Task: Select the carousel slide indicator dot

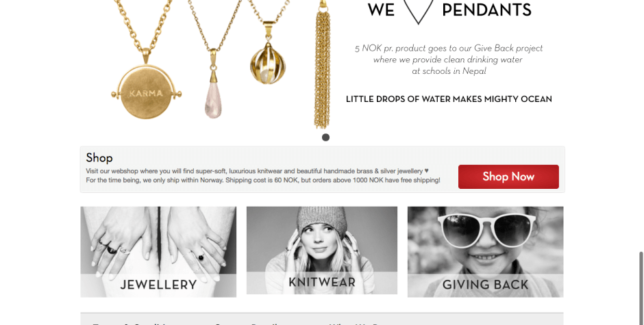Action: click(x=325, y=138)
